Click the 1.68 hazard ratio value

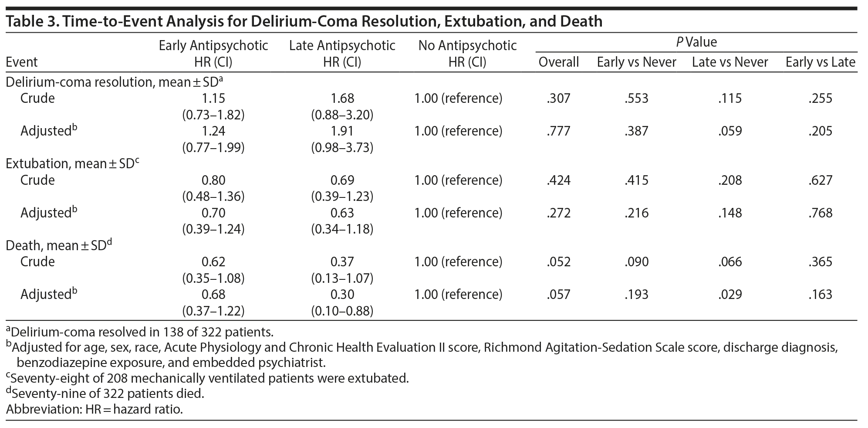click(x=342, y=98)
